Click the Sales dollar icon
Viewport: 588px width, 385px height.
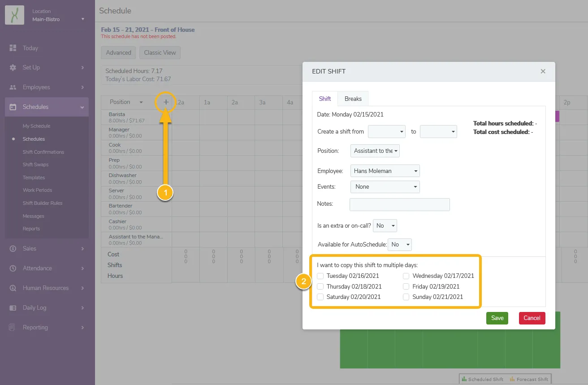pos(13,249)
